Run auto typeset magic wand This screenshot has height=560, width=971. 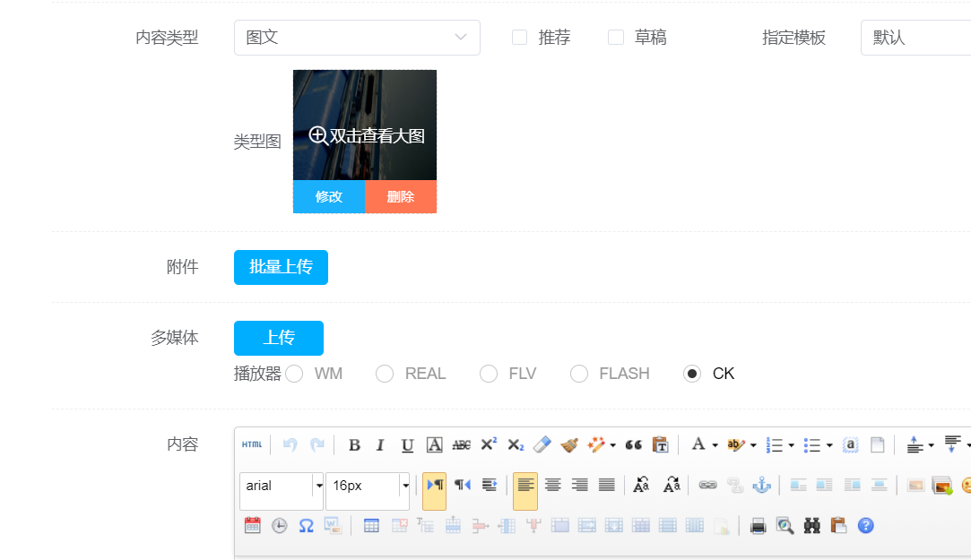coord(595,445)
